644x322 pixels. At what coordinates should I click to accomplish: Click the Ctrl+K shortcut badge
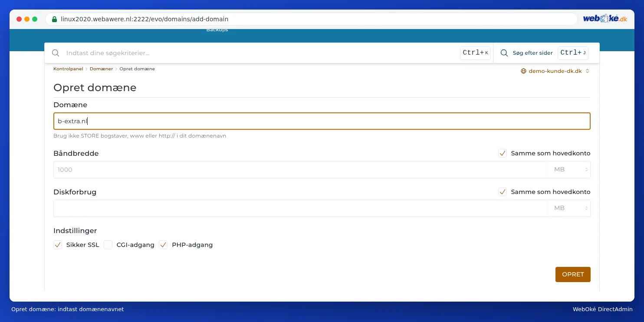point(475,53)
